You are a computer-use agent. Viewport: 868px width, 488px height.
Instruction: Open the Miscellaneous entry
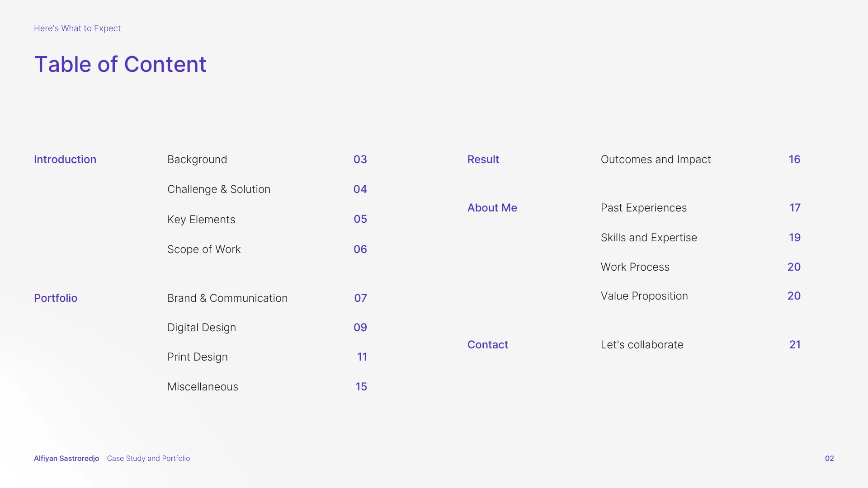(x=203, y=387)
